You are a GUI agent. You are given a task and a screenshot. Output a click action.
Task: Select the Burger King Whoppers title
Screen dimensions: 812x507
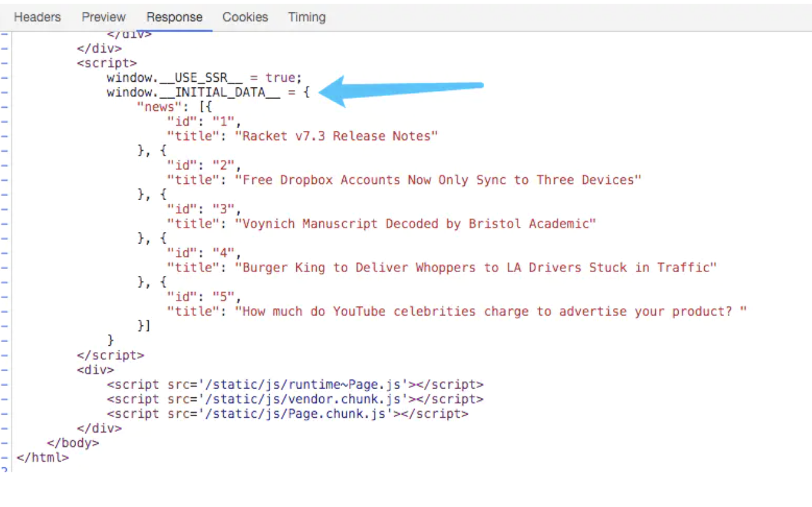475,268
